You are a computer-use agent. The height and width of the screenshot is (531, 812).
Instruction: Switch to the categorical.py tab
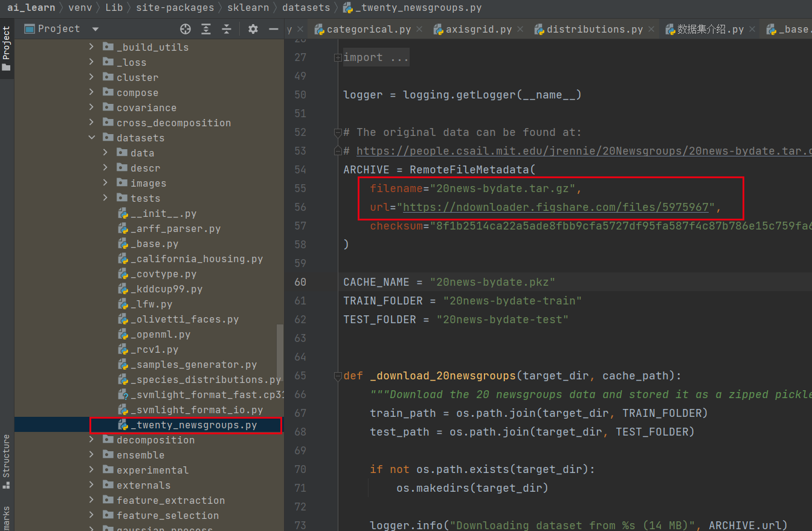coord(369,29)
